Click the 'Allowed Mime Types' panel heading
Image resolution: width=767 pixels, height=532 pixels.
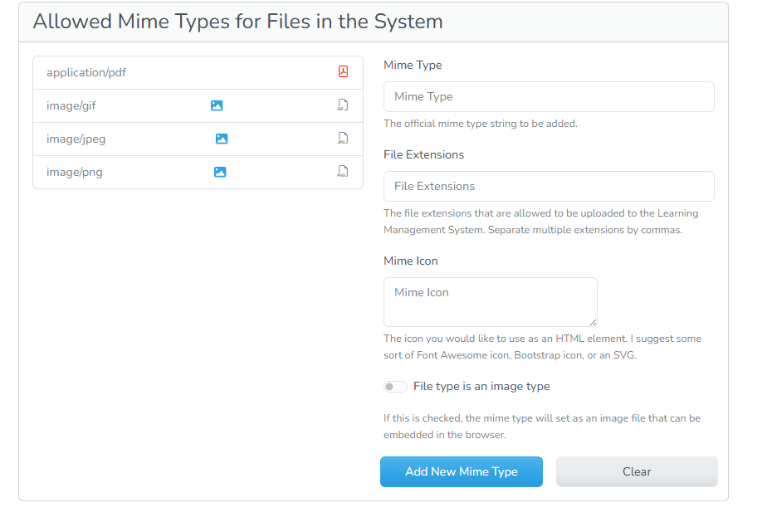[237, 22]
